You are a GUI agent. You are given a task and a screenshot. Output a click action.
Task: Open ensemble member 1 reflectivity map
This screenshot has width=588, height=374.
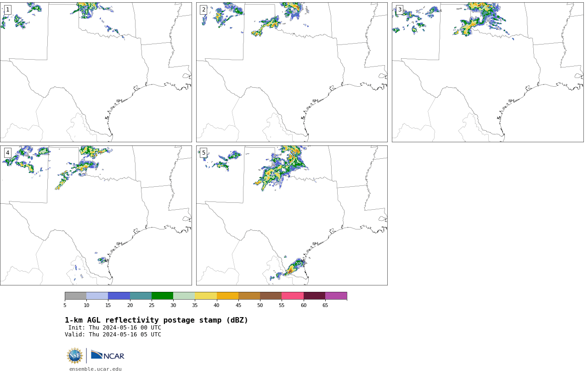click(96, 72)
